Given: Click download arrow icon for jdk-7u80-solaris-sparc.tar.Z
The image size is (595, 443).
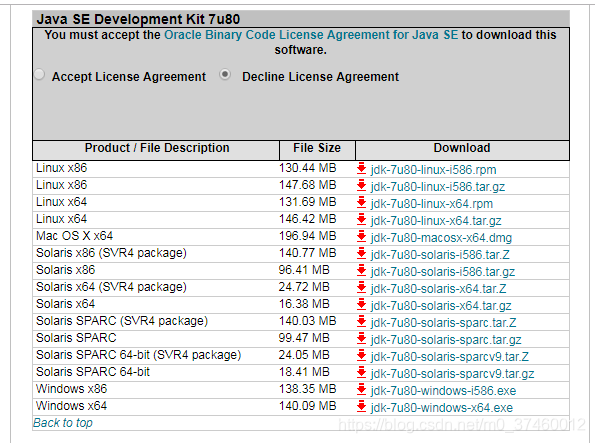Looking at the screenshot, I should (361, 322).
